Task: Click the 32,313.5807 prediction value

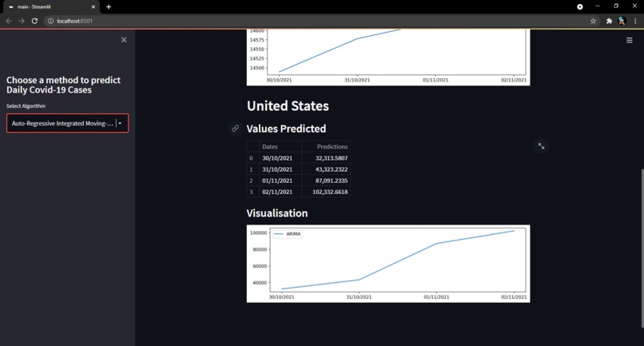Action: (x=332, y=158)
